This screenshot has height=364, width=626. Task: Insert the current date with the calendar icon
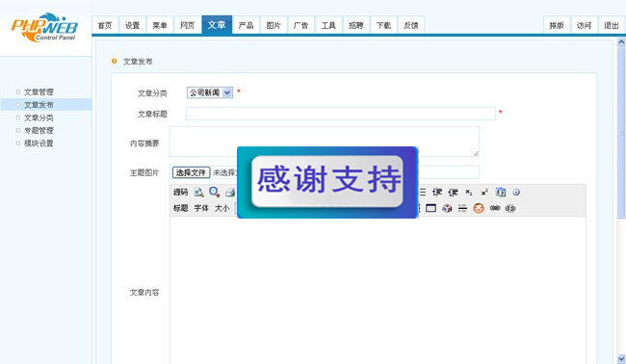pyautogui.click(x=500, y=193)
